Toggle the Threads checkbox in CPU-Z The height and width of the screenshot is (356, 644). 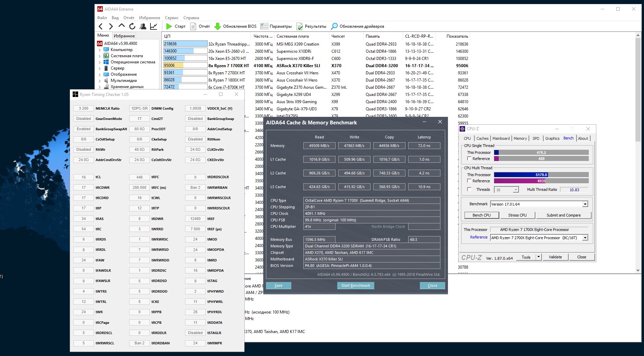(469, 189)
